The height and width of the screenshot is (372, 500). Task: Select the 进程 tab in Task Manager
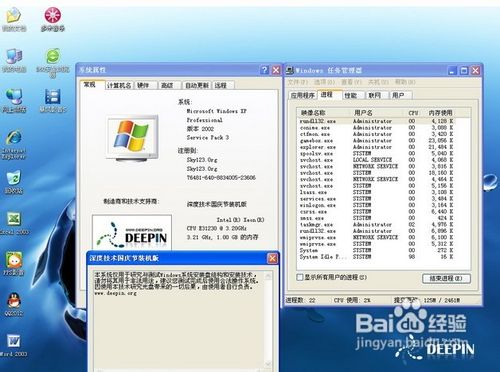329,95
